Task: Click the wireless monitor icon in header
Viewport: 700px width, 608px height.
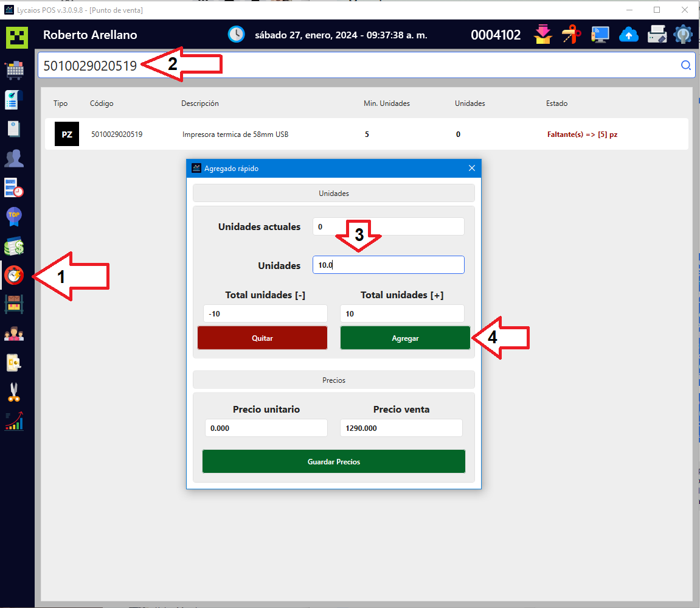Action: 600,35
